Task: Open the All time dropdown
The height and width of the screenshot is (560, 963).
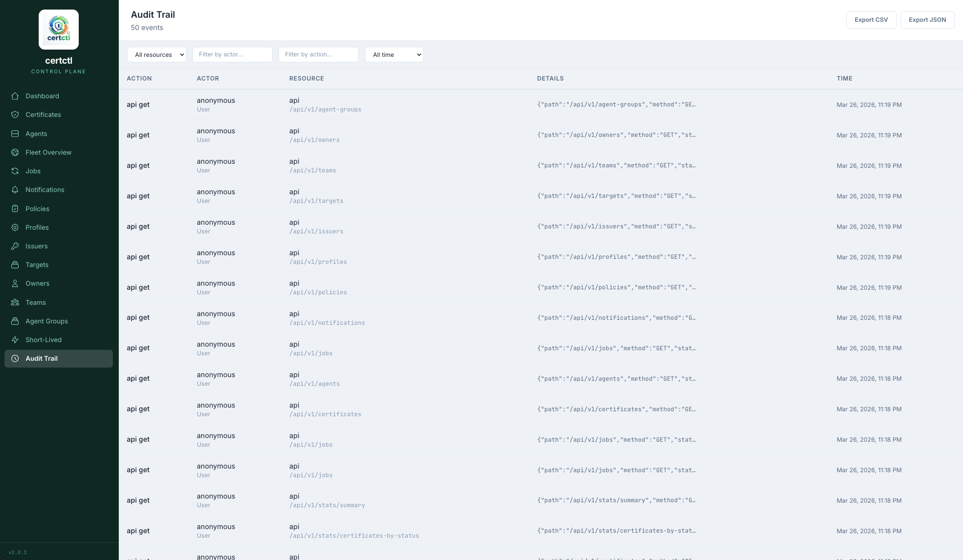Action: [x=394, y=55]
